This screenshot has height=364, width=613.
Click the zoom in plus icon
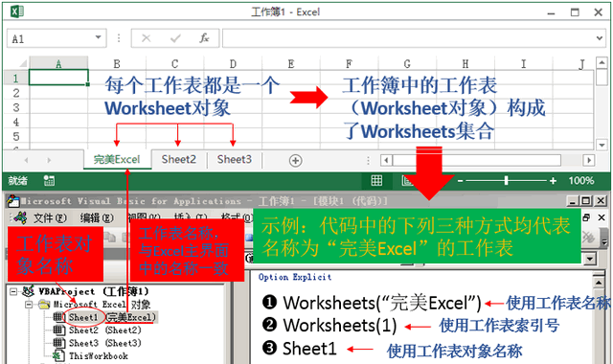(x=553, y=181)
